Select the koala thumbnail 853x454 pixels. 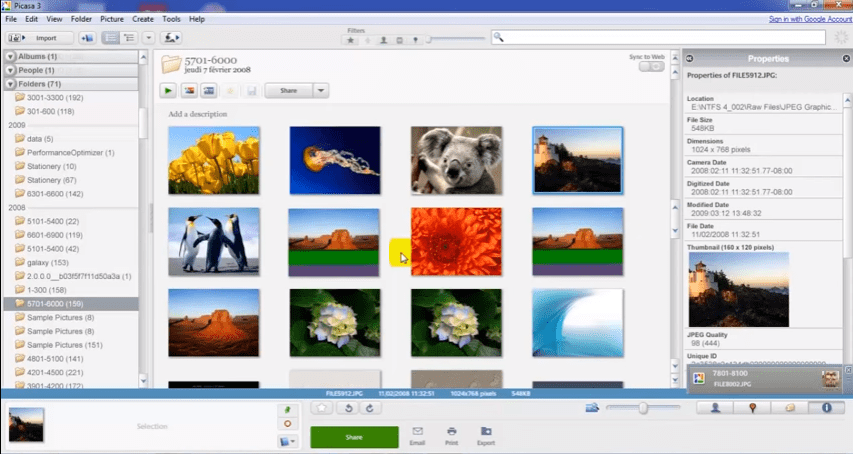[456, 160]
